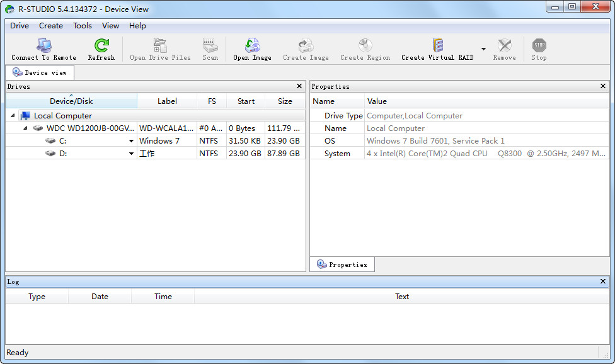Click the Label column header
Viewport: 615px width, 364px height.
(167, 101)
